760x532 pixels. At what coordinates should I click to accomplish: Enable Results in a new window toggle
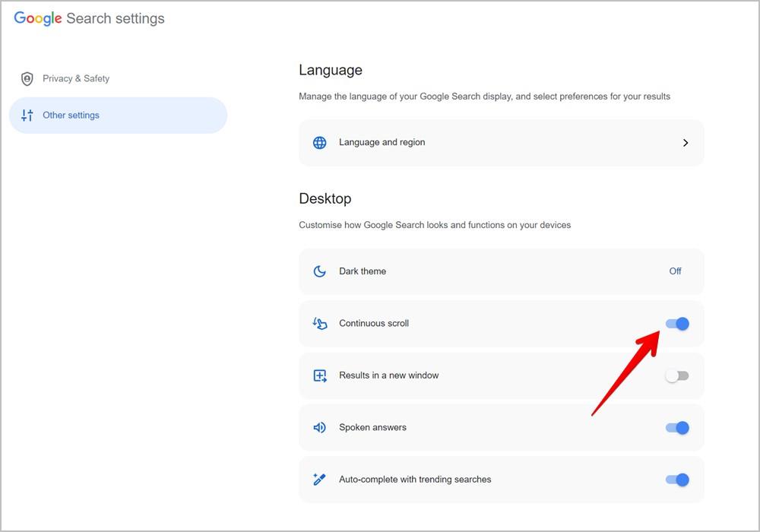(x=677, y=375)
